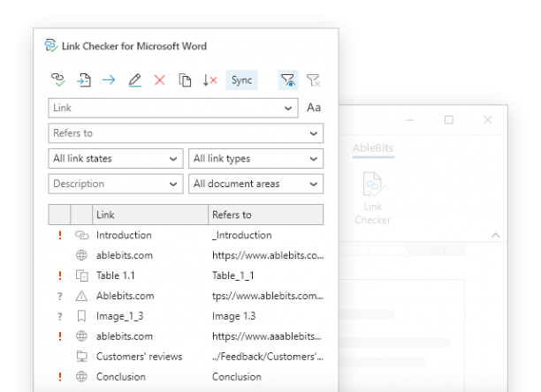Close the Word window
The image size is (541, 392).
pos(488,120)
